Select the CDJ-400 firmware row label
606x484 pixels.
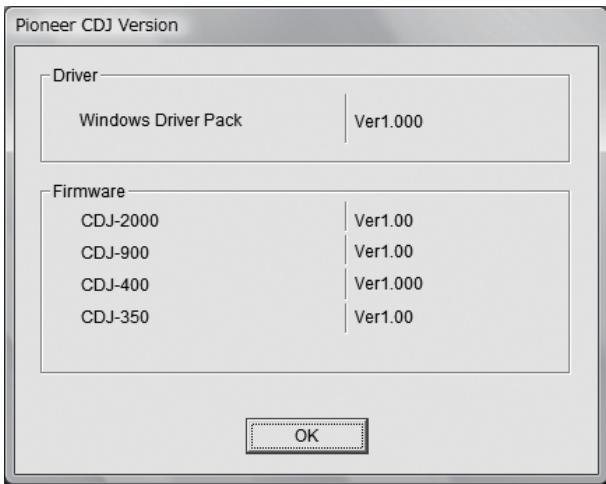coord(115,285)
